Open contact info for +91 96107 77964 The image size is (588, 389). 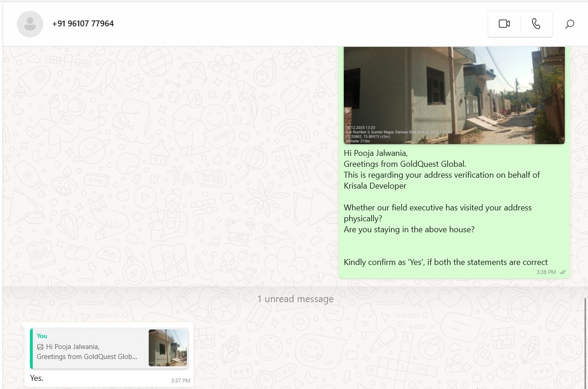click(x=83, y=24)
